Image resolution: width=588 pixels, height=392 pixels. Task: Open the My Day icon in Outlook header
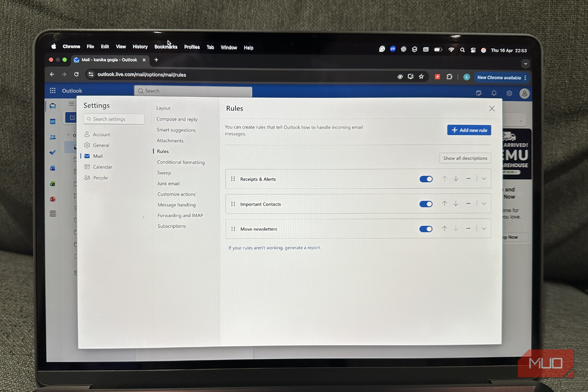(479, 93)
